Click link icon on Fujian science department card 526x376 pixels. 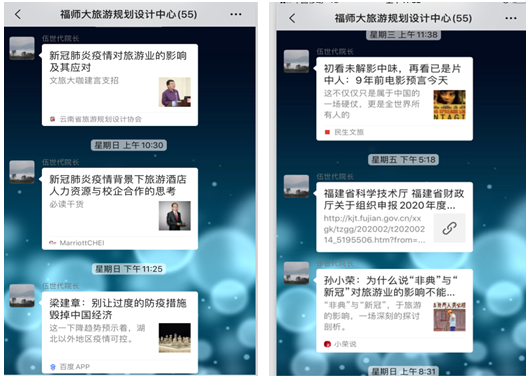tap(450, 228)
